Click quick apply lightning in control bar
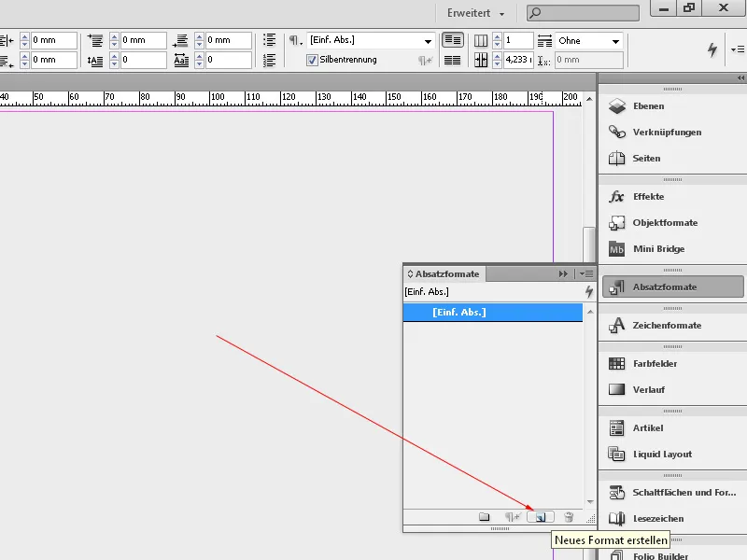Viewport: 747px width, 560px height. [712, 49]
